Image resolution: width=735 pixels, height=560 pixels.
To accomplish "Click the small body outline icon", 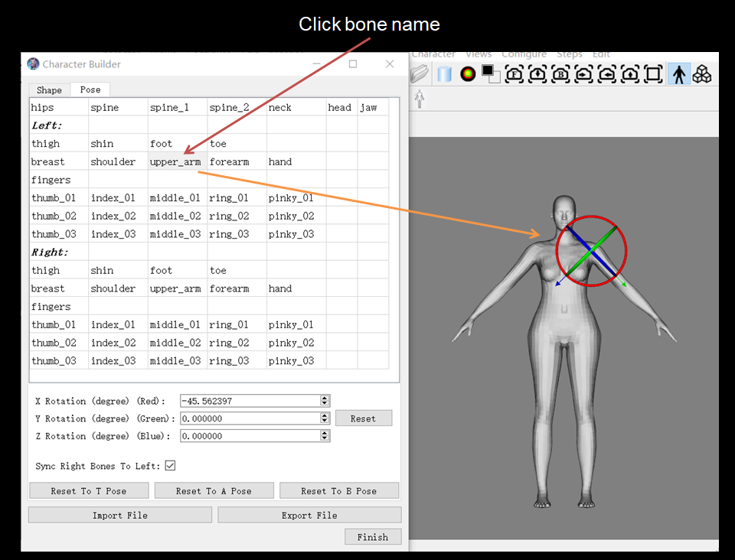I will [x=420, y=99].
